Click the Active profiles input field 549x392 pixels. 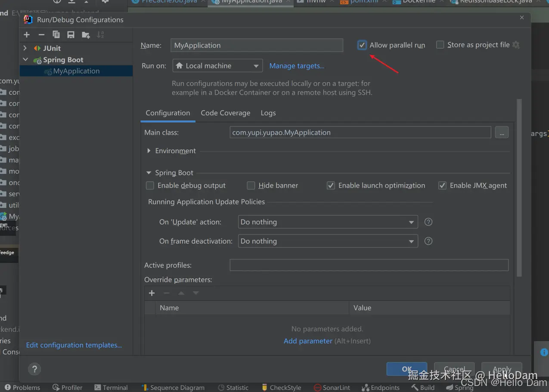[x=369, y=265]
